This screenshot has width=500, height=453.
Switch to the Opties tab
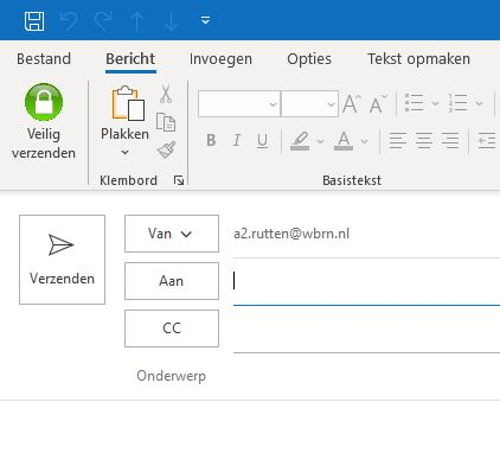click(x=309, y=59)
